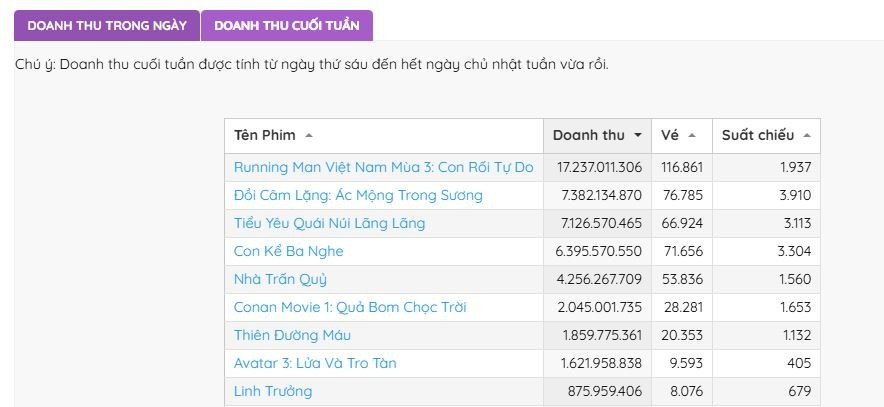The width and height of the screenshot is (884, 407).
Task: Switch to Doanh Thu Trong Ngày tab
Action: click(x=107, y=25)
